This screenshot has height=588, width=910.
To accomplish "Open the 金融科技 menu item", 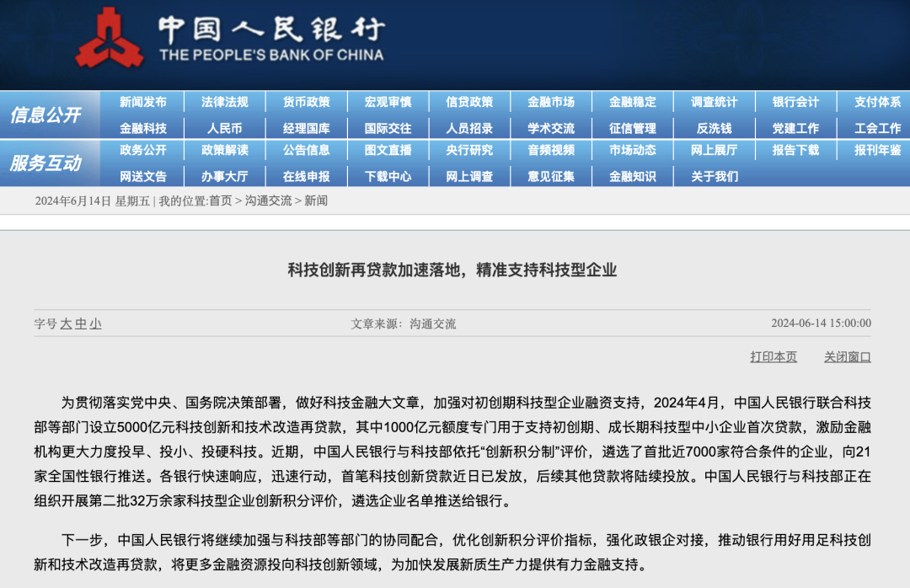I will 145,127.
